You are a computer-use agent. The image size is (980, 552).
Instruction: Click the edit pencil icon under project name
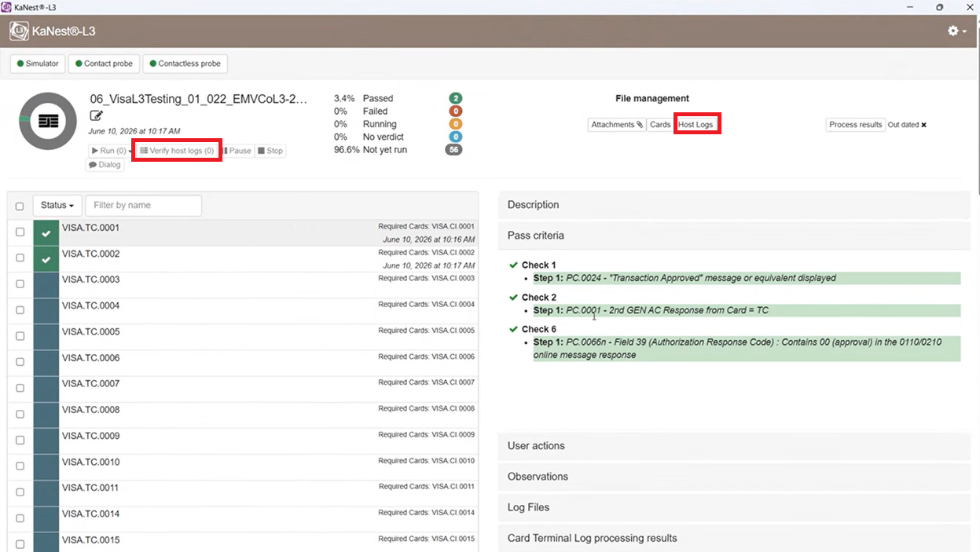tap(97, 116)
